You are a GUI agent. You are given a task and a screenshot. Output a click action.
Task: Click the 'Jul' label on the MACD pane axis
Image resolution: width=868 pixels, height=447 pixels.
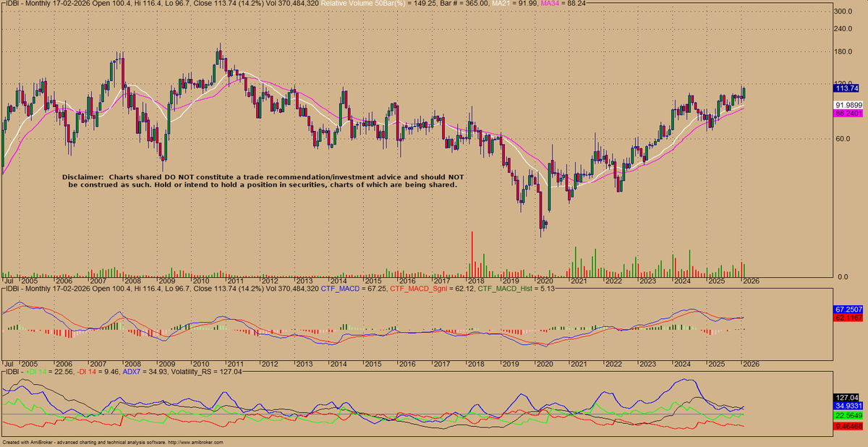point(9,363)
